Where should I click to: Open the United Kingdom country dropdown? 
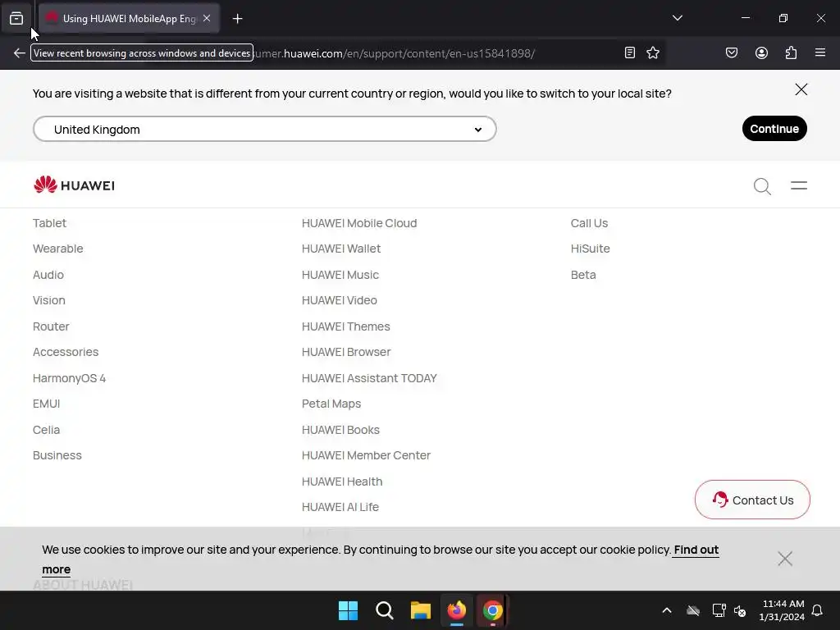pyautogui.click(x=265, y=129)
